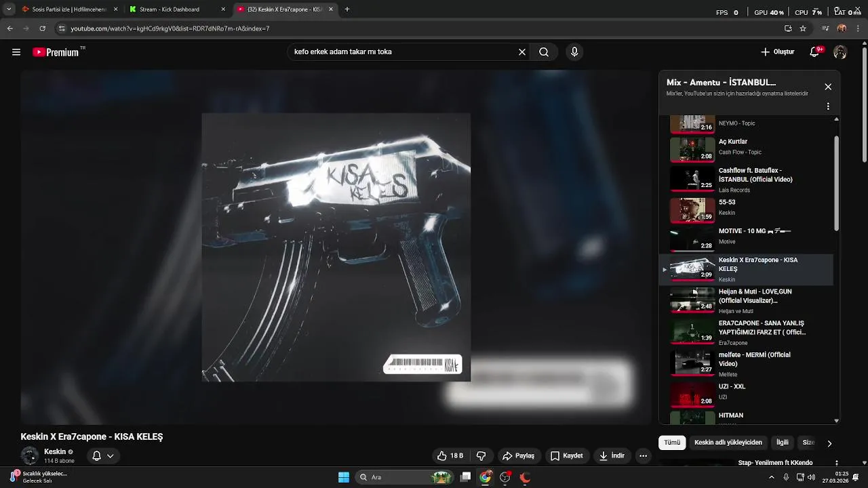Save the video with Kaydet
This screenshot has height=488, width=868.
tap(567, 456)
